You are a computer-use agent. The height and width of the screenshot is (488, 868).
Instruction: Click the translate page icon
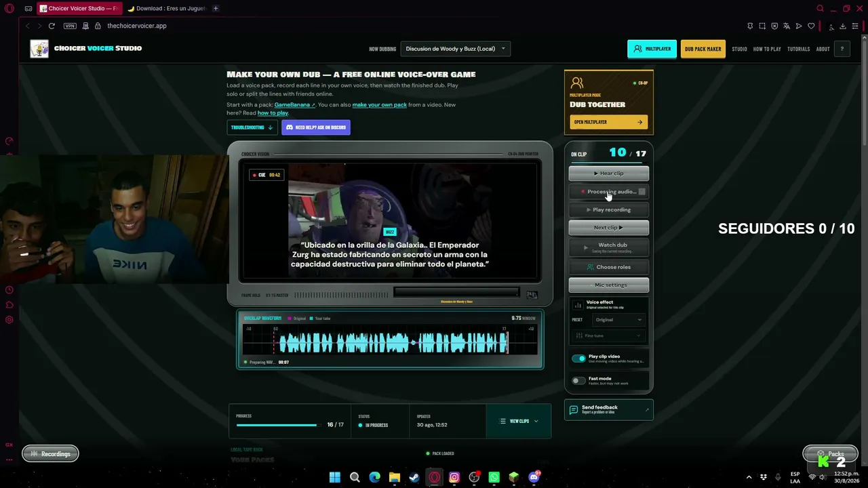point(787,26)
